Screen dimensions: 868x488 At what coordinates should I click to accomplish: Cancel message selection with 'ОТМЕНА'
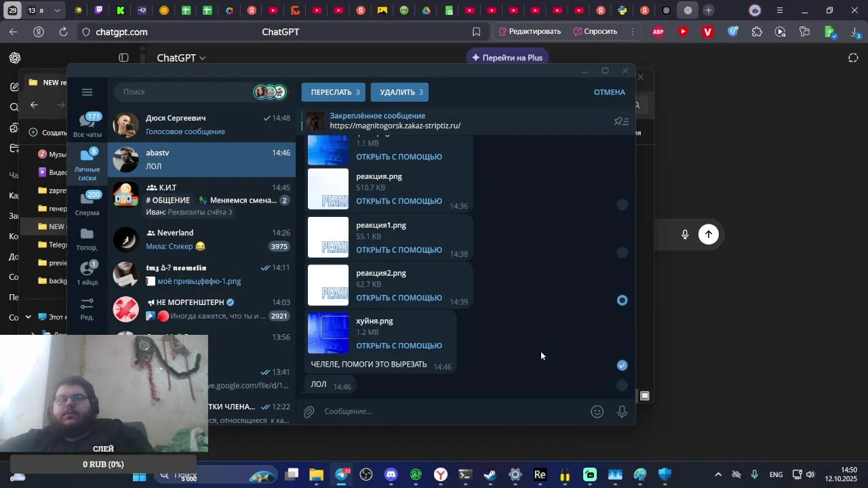click(x=609, y=92)
